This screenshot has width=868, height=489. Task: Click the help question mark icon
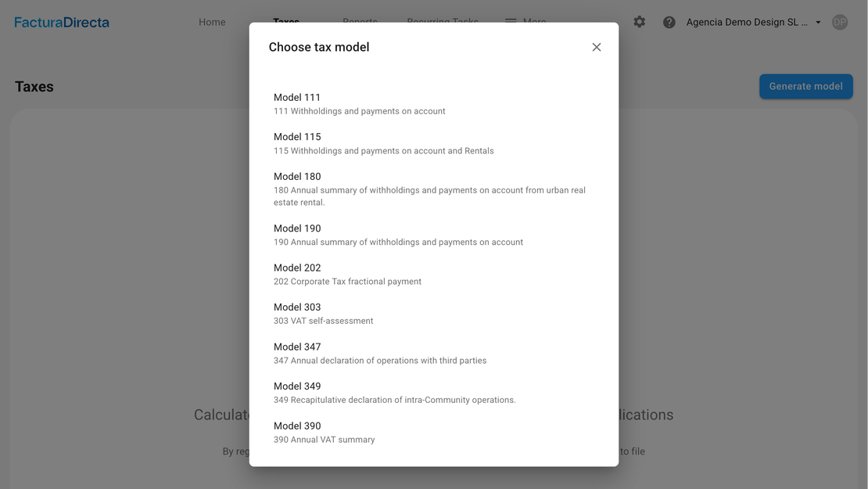pyautogui.click(x=669, y=22)
